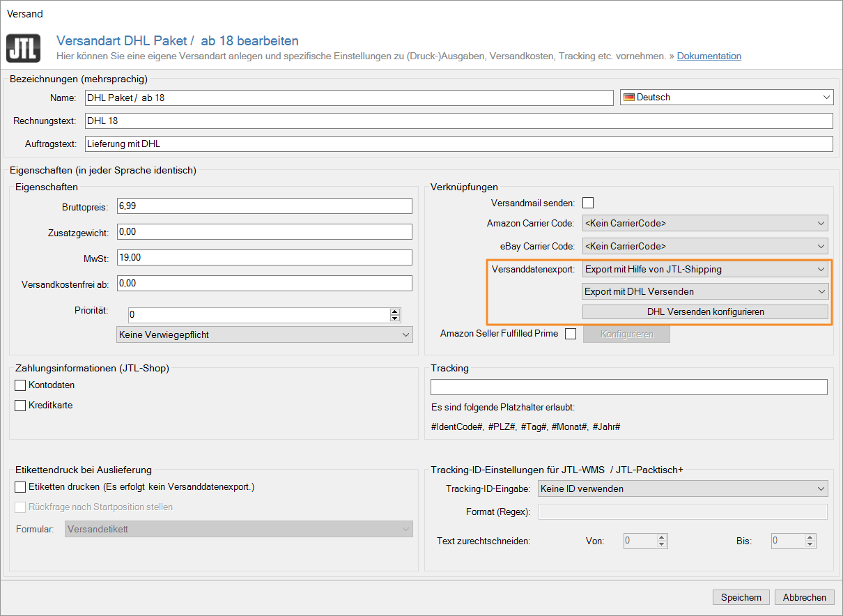Open the eBay Carrier Code dropdown
This screenshot has height=616, width=843.
[704, 246]
